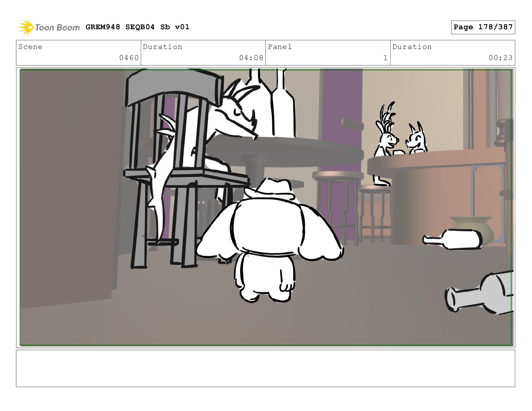Select the panel number '1'

(x=386, y=58)
